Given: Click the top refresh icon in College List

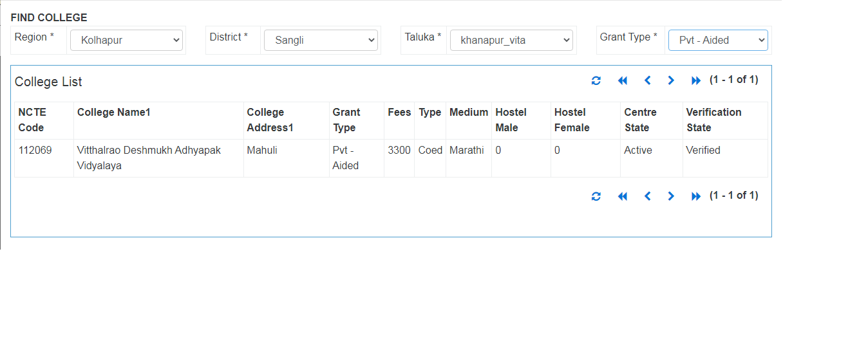Looking at the screenshot, I should (x=596, y=80).
